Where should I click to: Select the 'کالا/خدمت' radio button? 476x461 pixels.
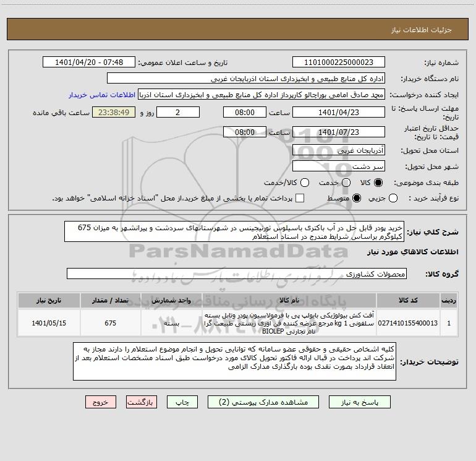click(305, 183)
